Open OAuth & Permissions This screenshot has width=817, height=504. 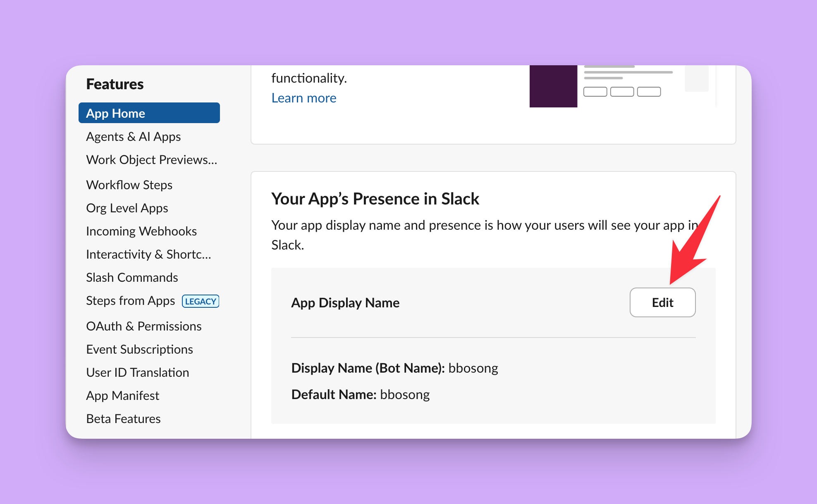point(144,326)
